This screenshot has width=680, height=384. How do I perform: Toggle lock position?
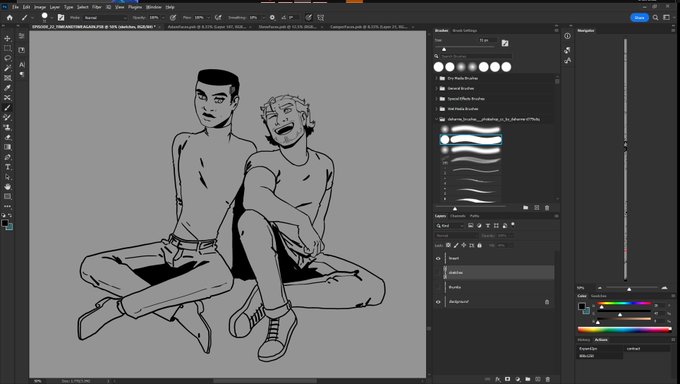pos(464,245)
